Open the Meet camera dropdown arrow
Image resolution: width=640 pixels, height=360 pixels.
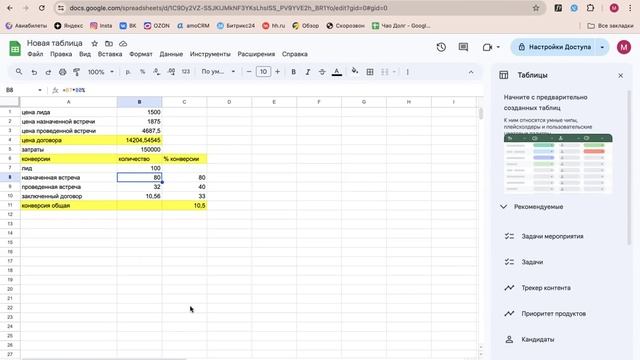tap(498, 47)
